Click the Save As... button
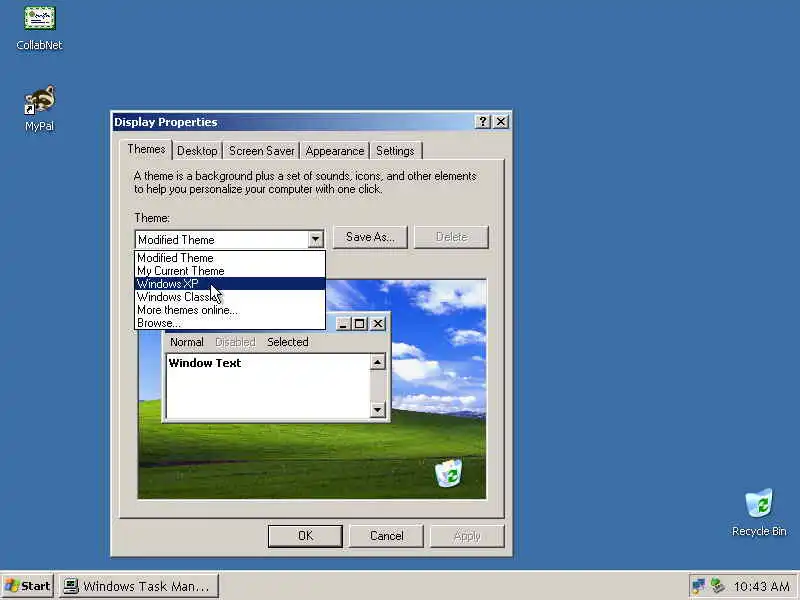Viewport: 800px width, 600px height. click(x=370, y=237)
